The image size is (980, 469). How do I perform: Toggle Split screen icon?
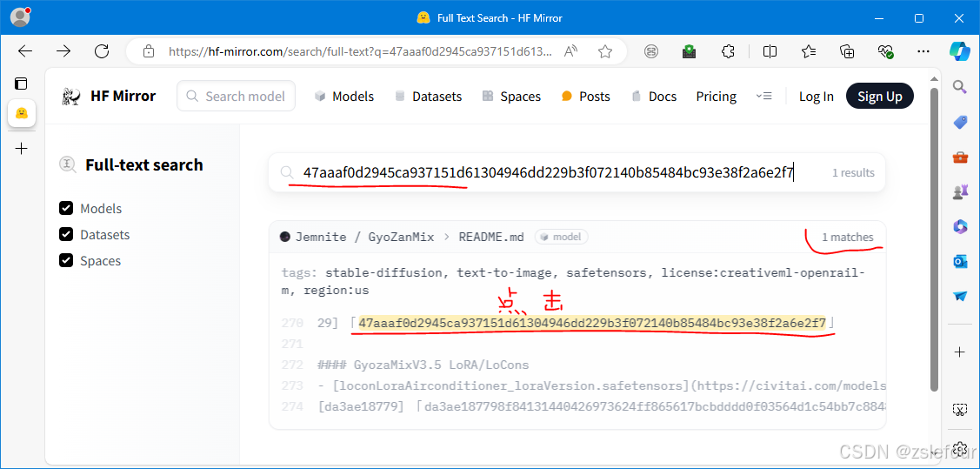(x=770, y=51)
